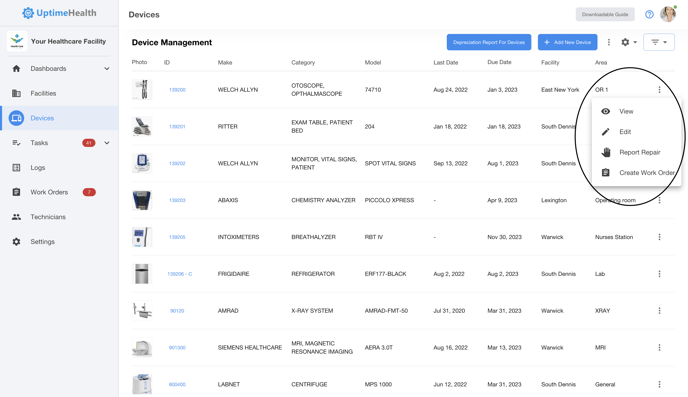Expand the Dashboards chevron
Viewport: 688px width, 397px height.
click(107, 68)
